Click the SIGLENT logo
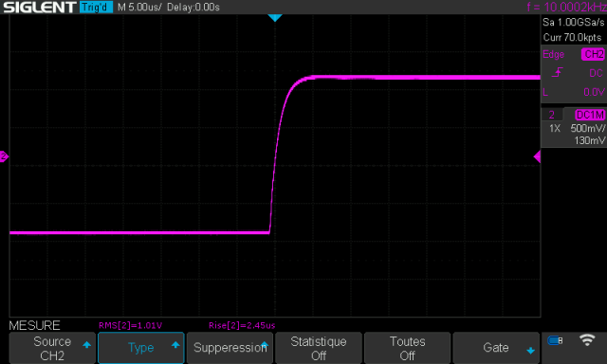 click(x=40, y=7)
